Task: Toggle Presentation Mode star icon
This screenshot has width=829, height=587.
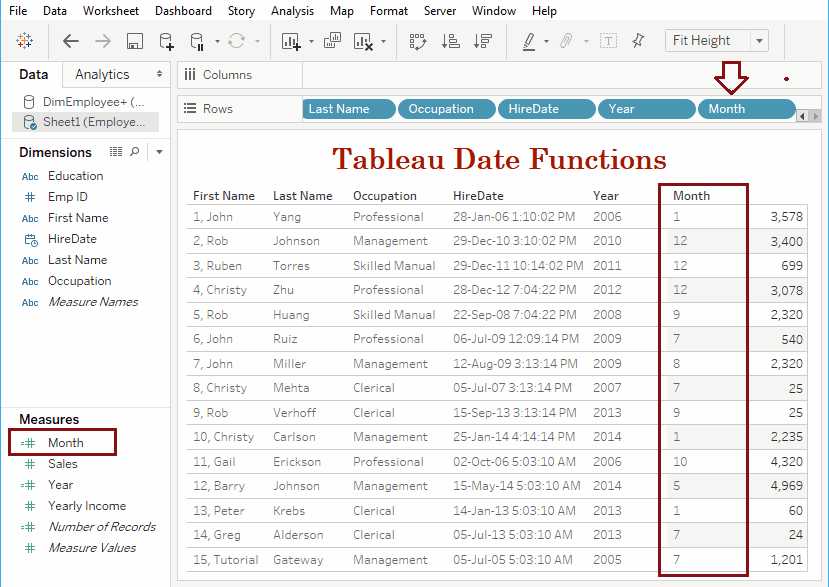Action: pos(638,40)
